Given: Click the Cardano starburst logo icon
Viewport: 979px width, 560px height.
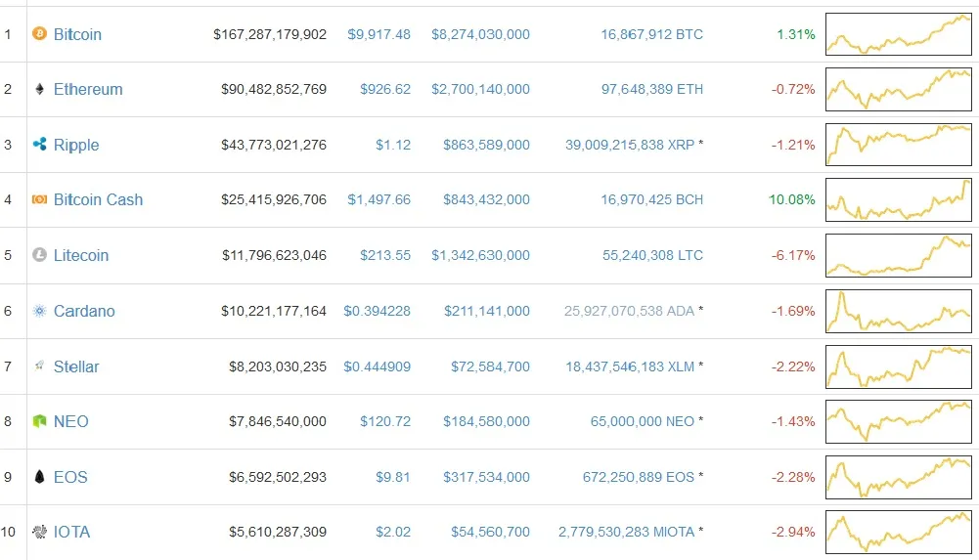Looking at the screenshot, I should pos(39,311).
